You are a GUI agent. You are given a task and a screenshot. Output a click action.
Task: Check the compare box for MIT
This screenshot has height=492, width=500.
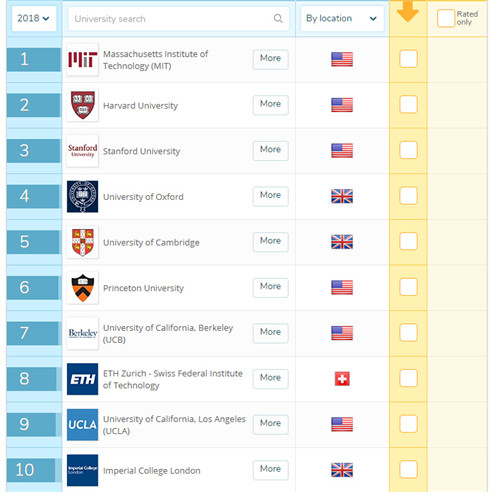pyautogui.click(x=408, y=59)
